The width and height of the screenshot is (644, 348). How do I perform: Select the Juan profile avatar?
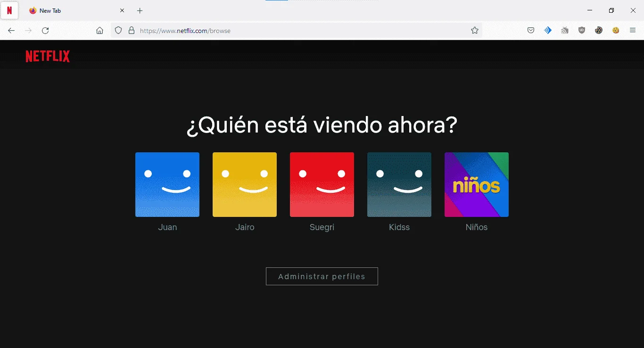click(167, 184)
